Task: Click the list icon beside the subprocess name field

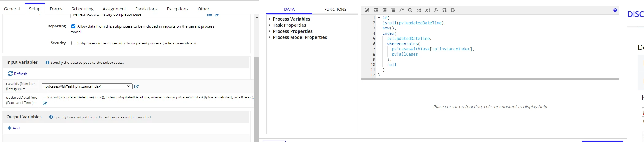Action: click(x=210, y=15)
